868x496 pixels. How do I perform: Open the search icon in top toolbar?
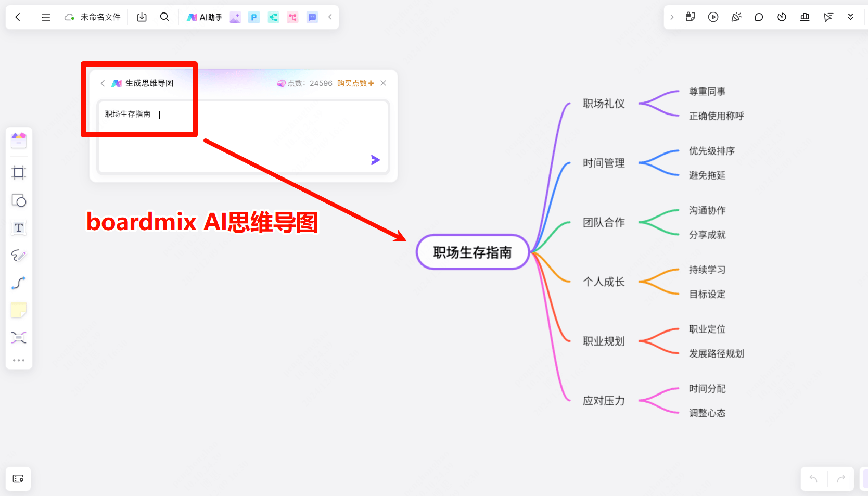164,17
